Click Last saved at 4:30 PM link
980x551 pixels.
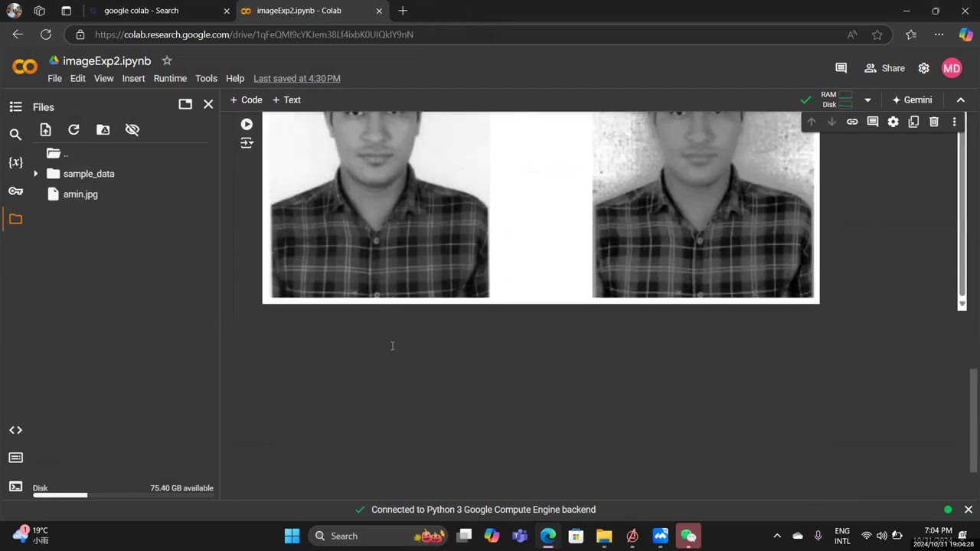coord(297,79)
